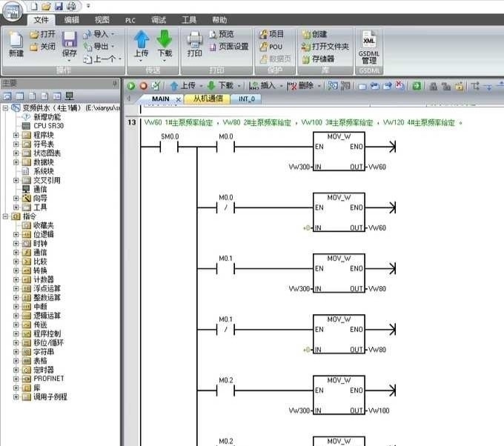Select 调用子例程 in instruction tree
Screen dimensions: 504x446
point(50,396)
